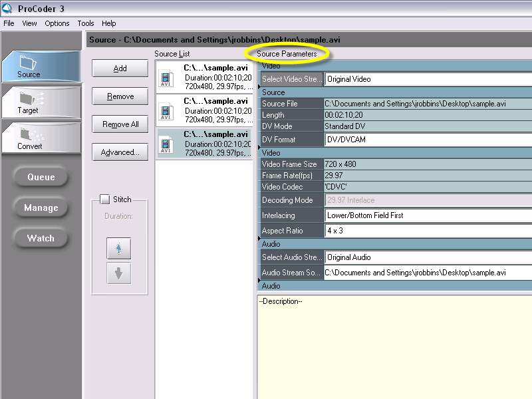Open the Queue panel
532x399 pixels.
tap(41, 177)
